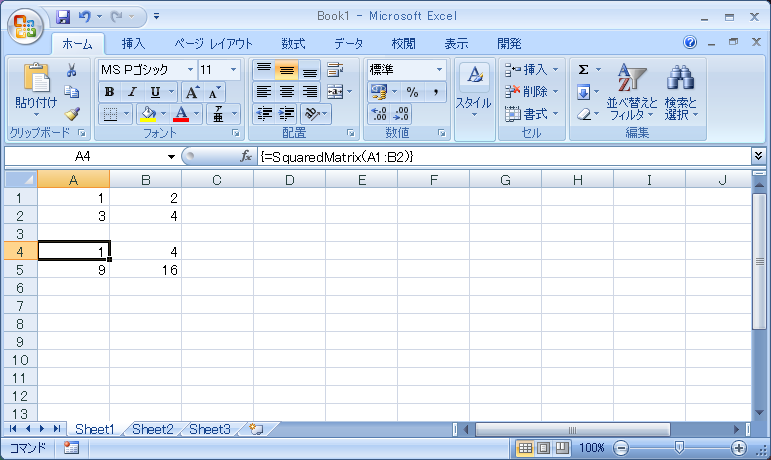Click the AutoSum sigma icon
The height and width of the screenshot is (460, 771).
(x=583, y=70)
